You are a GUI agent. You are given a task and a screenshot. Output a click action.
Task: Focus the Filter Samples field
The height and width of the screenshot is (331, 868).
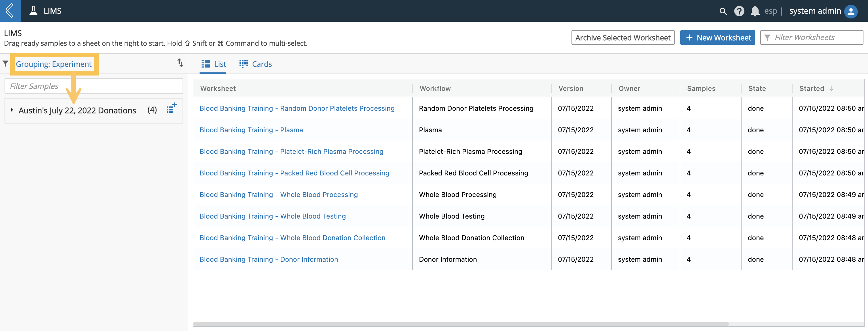(94, 86)
